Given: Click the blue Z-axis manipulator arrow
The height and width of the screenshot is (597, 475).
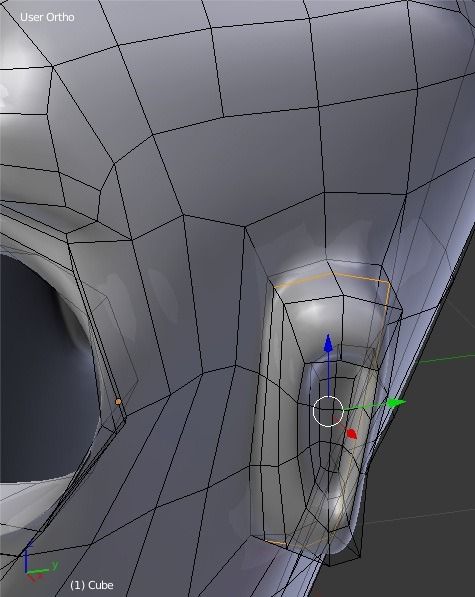Looking at the screenshot, I should tap(328, 343).
